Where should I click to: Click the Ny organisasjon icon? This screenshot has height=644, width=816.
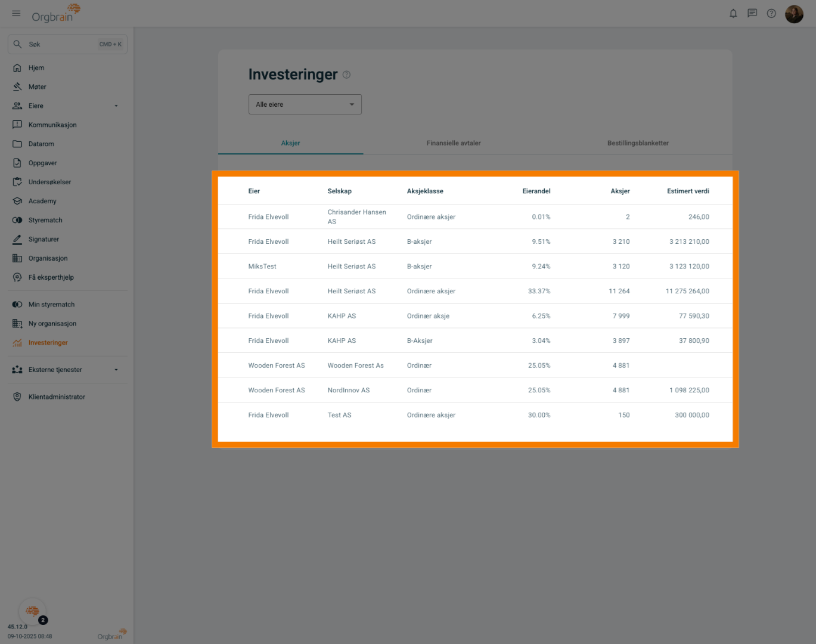click(17, 324)
